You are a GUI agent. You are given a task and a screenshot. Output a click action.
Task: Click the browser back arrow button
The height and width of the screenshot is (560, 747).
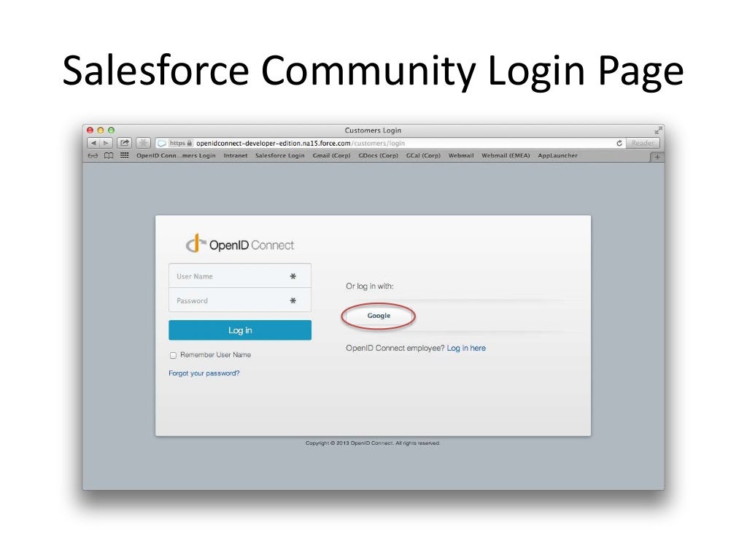click(x=93, y=143)
